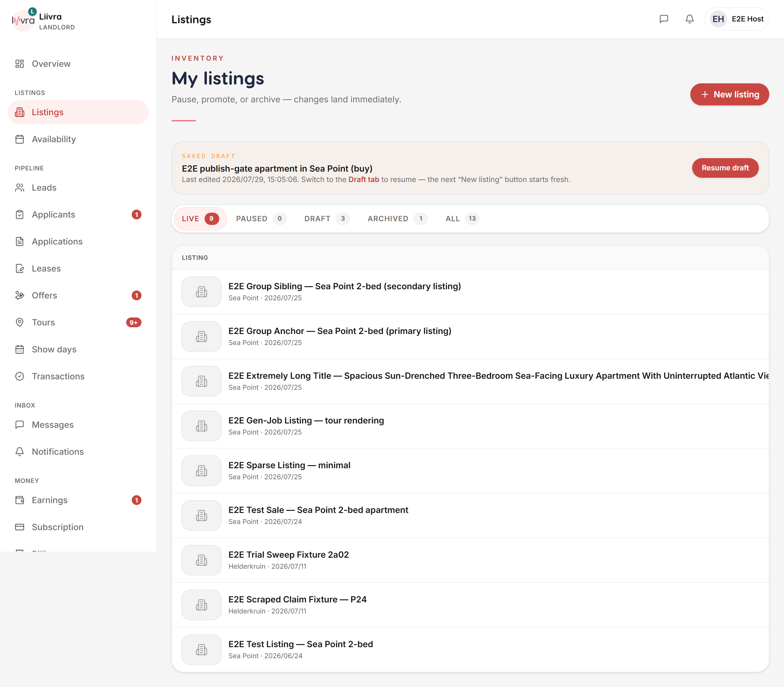Viewport: 784px width, 687px height.
Task: Select the LIVE tab
Action: pyautogui.click(x=200, y=218)
